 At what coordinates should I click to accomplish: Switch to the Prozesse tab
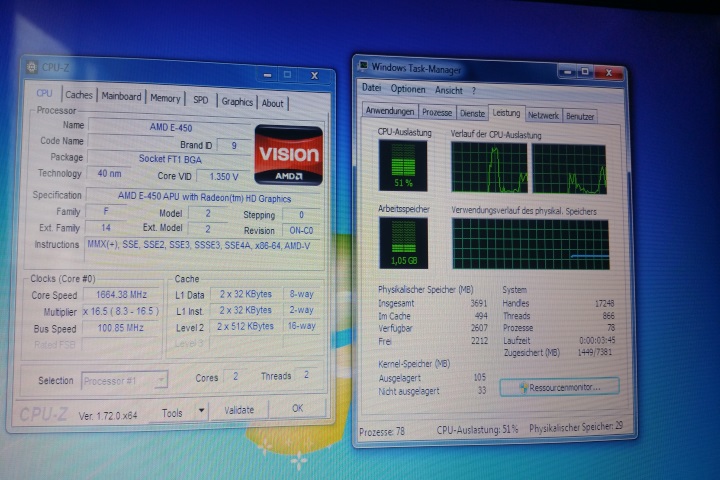click(x=437, y=113)
